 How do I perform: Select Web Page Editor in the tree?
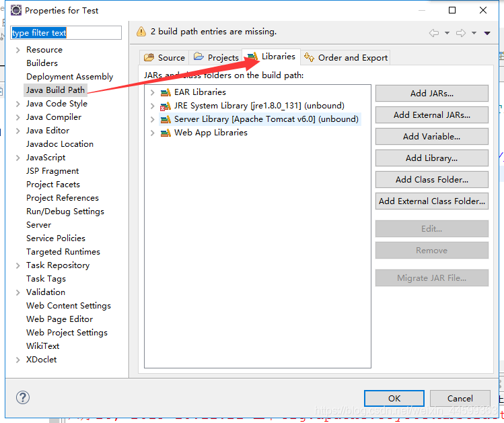coord(59,319)
